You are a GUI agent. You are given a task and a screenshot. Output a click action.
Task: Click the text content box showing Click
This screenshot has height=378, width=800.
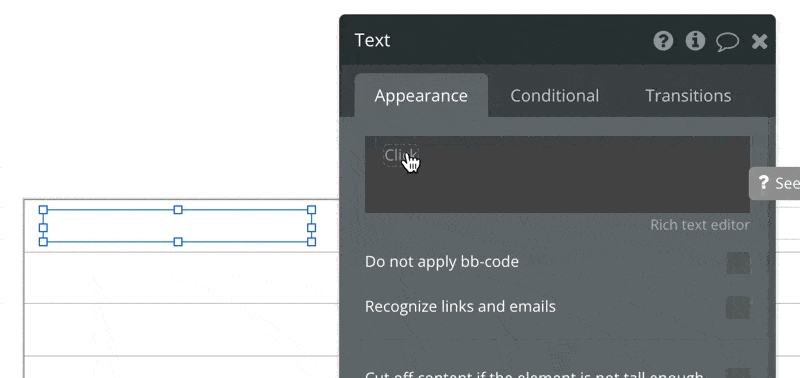coord(557,174)
